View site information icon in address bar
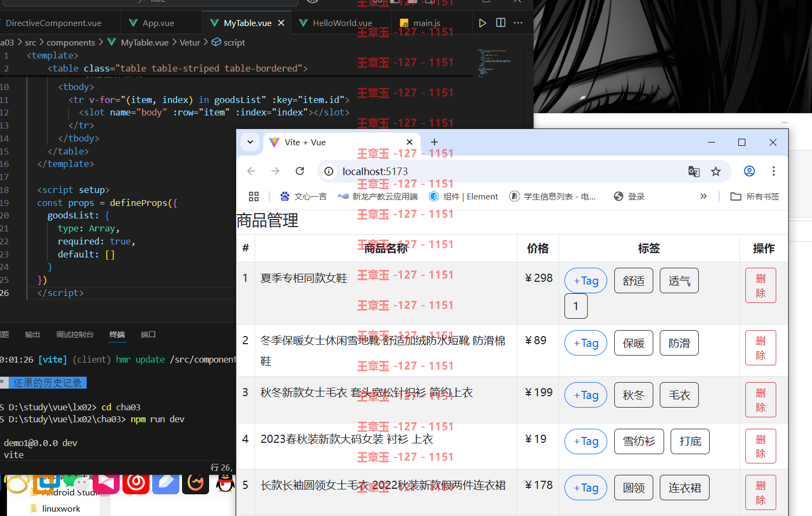The image size is (812, 516). 329,171
